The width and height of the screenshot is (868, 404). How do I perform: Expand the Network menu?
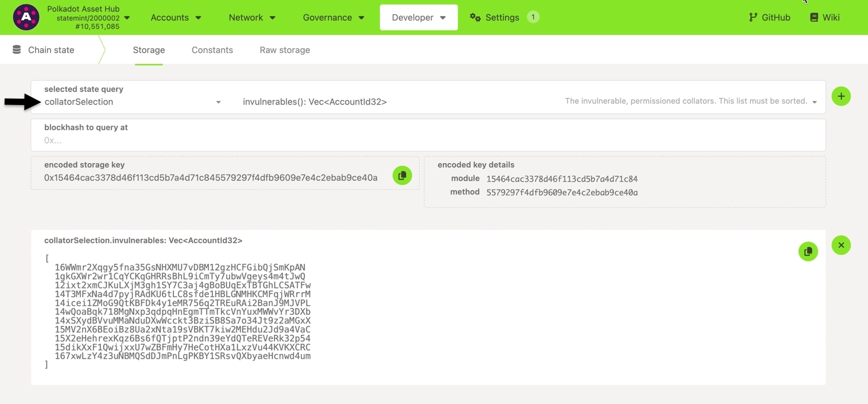[x=251, y=17]
